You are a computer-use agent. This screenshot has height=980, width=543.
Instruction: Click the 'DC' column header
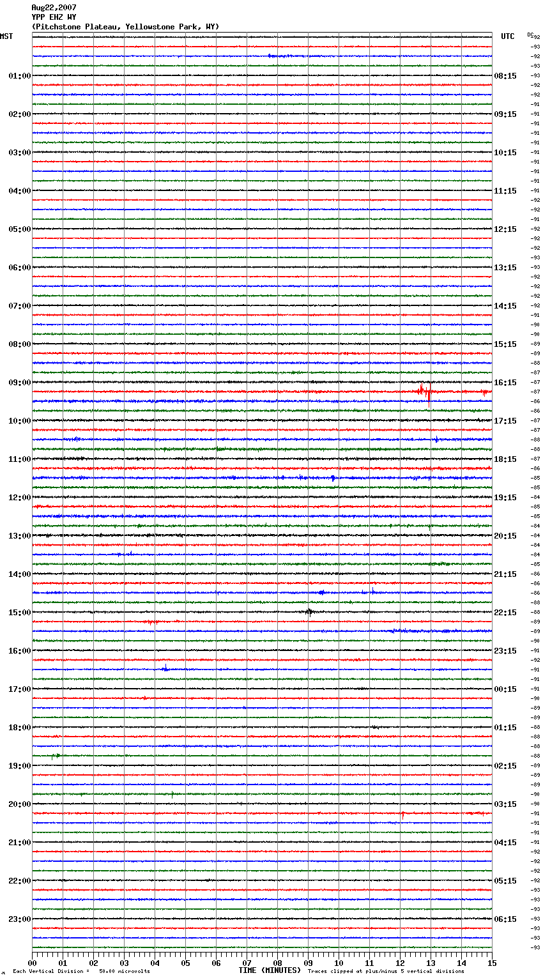530,34
